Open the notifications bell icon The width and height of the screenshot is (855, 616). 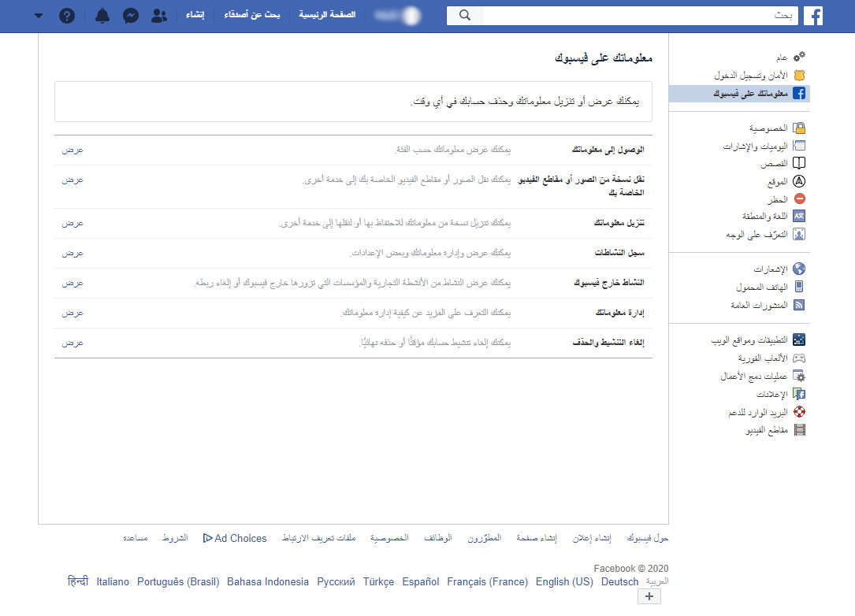(x=102, y=16)
